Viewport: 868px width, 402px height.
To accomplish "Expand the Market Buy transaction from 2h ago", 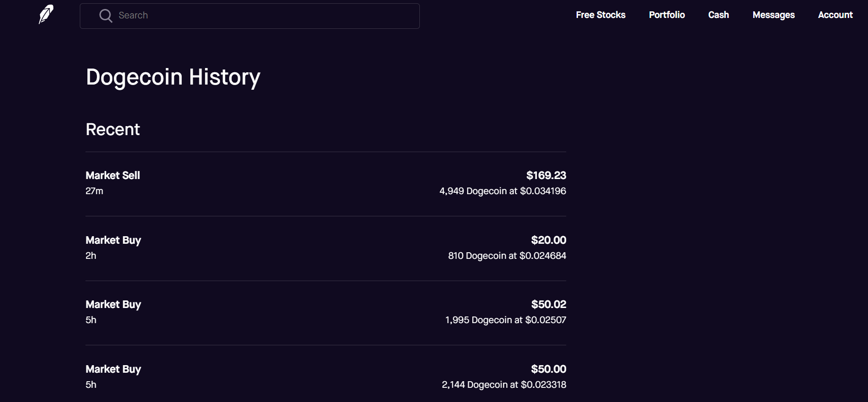I will click(x=113, y=240).
